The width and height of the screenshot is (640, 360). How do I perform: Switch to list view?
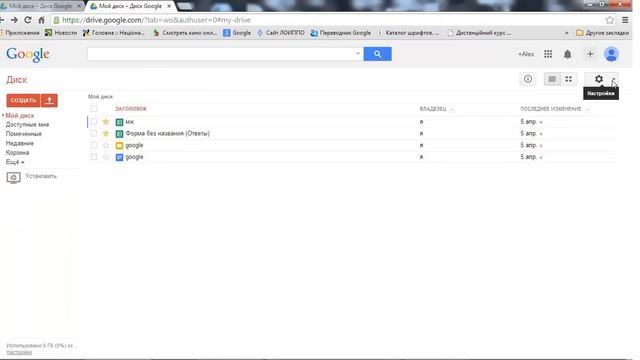tap(552, 79)
